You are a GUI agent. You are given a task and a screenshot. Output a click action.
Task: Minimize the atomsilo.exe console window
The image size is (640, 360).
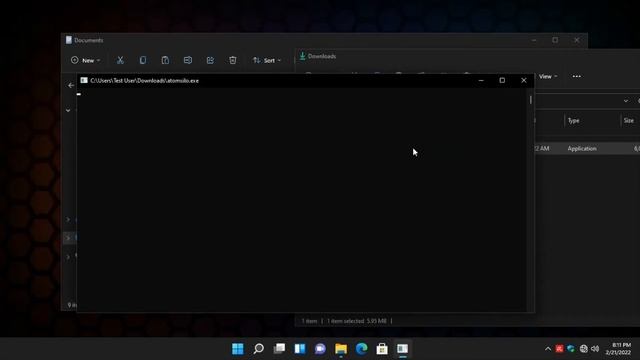pyautogui.click(x=481, y=80)
